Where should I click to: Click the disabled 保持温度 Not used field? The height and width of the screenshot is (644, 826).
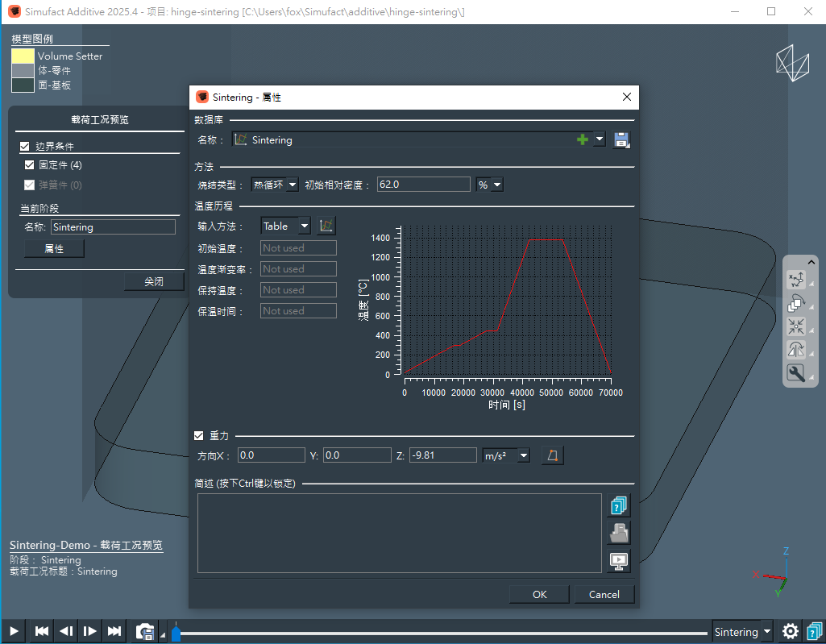299,290
